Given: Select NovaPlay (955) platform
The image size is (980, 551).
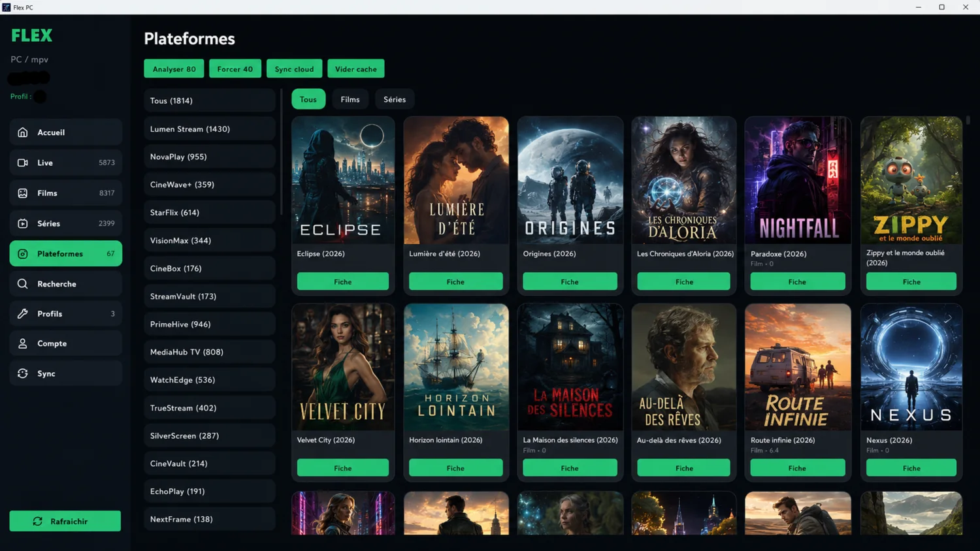Looking at the screenshot, I should click(210, 157).
